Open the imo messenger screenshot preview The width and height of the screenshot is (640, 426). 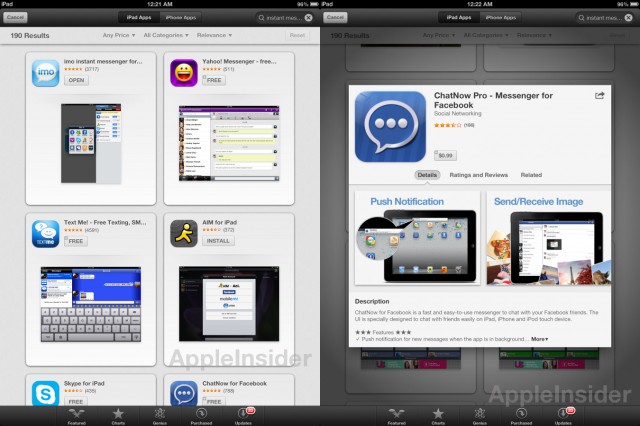(x=91, y=143)
